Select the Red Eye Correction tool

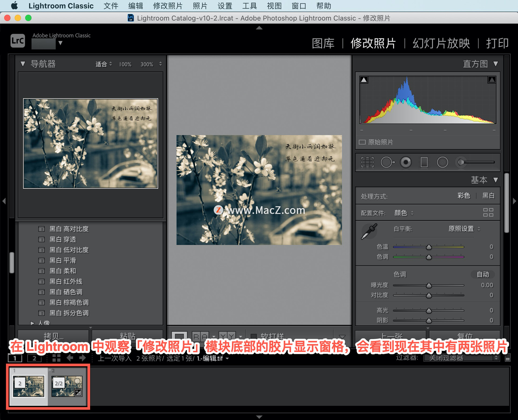(405, 162)
